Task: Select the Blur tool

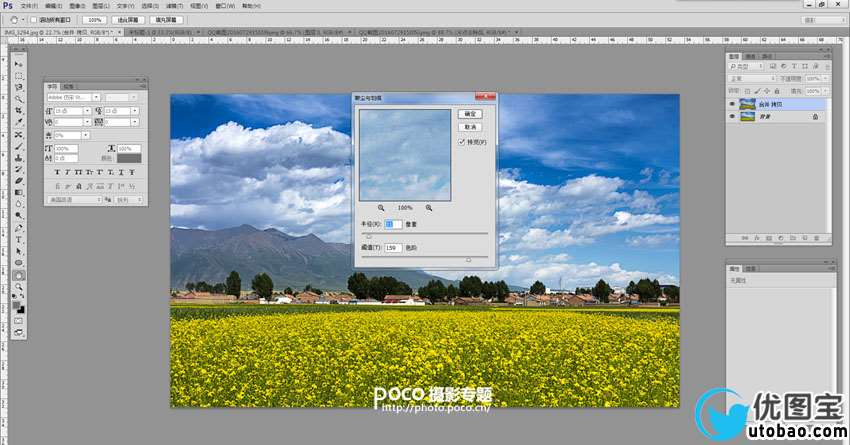Action: click(18, 204)
